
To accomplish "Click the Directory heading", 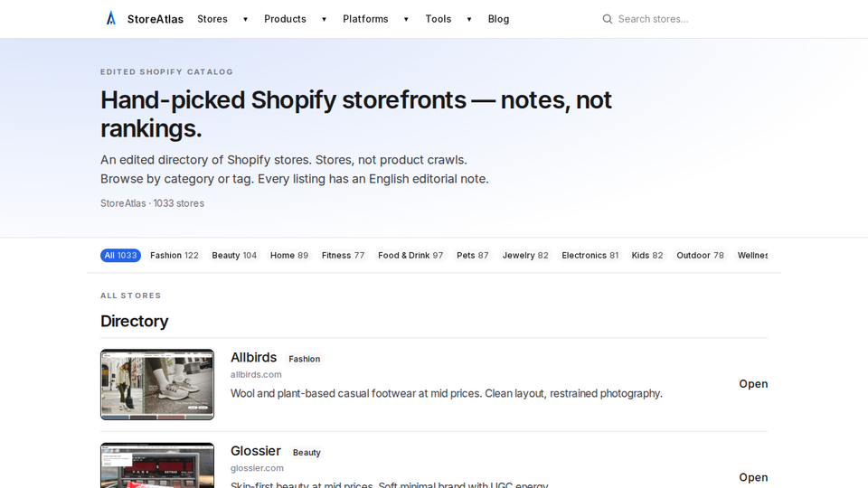I will click(x=134, y=321).
